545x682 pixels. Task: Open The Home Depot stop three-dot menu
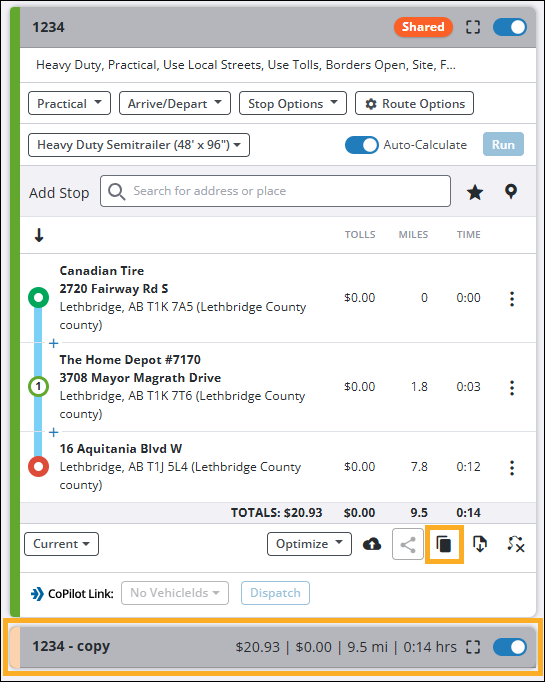[512, 387]
